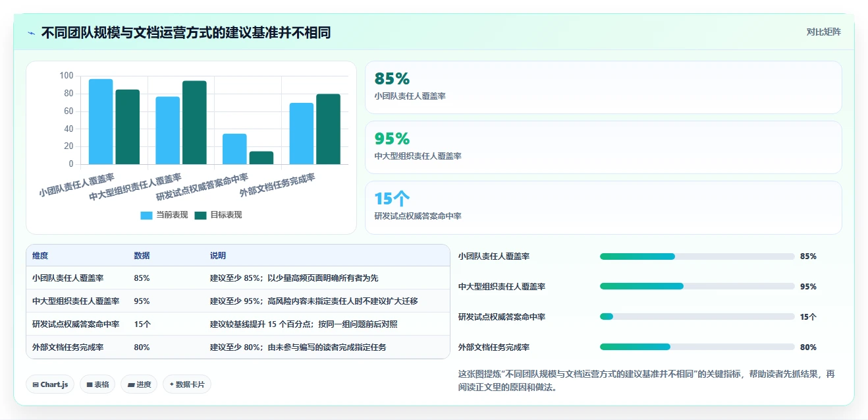Click the 说明 column header

218,256
